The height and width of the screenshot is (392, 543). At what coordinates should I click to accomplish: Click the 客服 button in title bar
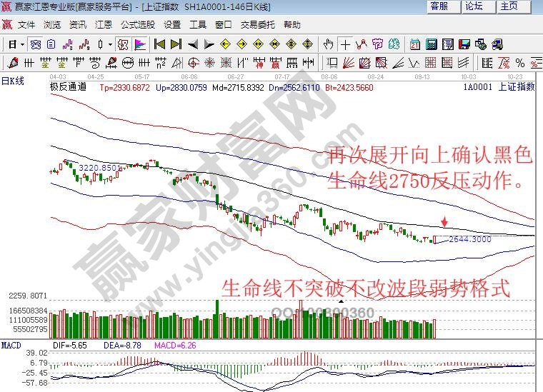[439, 6]
